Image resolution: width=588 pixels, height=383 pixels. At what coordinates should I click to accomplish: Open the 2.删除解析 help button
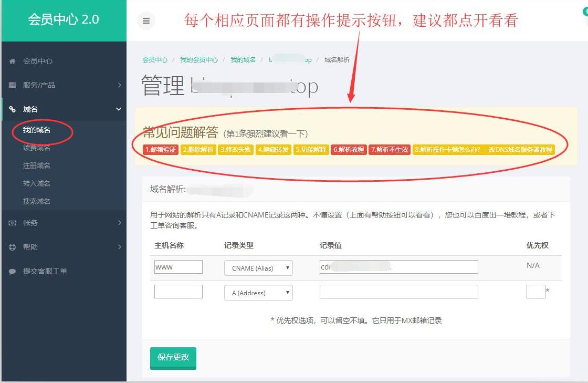198,150
